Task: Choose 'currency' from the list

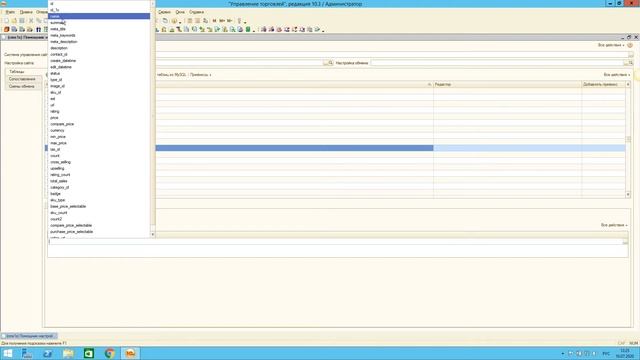Action: [57, 130]
